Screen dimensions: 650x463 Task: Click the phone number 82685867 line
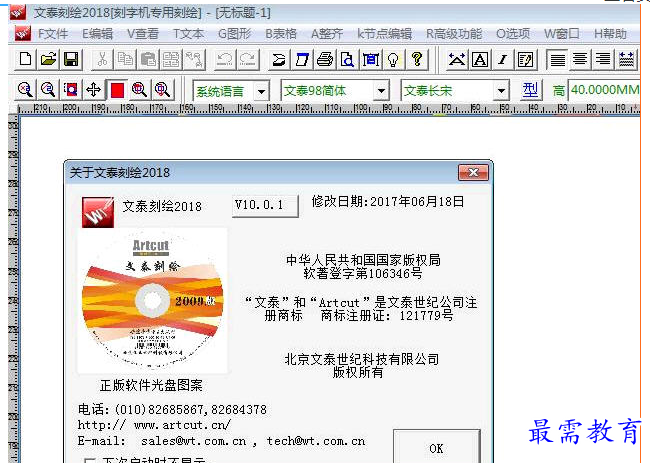click(x=172, y=410)
